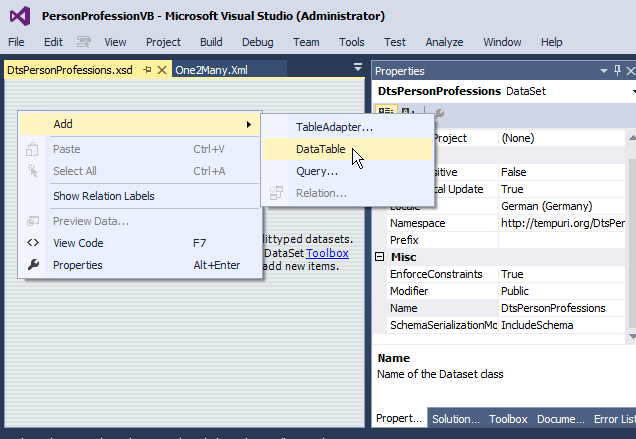Toggle Show Relation Labels
This screenshot has height=439, width=636.
tap(140, 196)
